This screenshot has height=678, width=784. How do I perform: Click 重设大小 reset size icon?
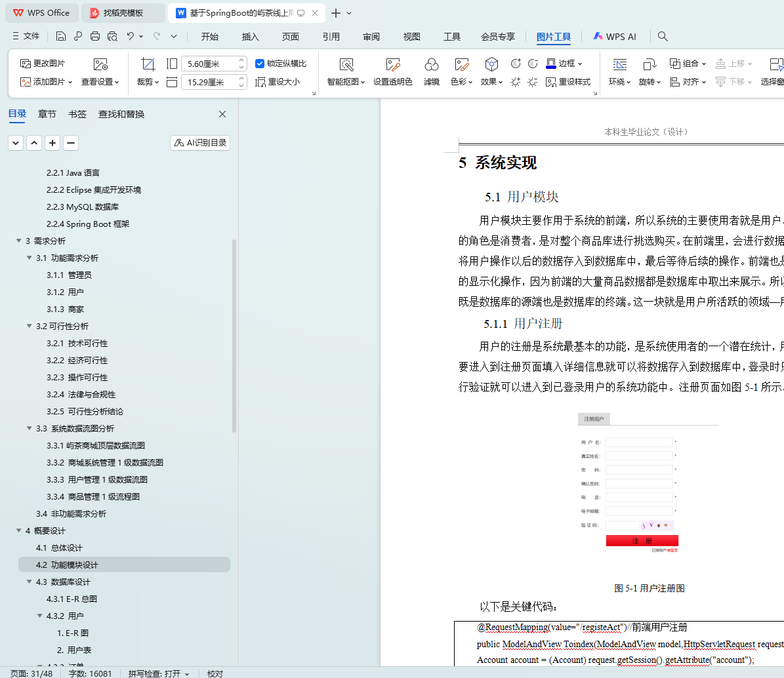(278, 82)
